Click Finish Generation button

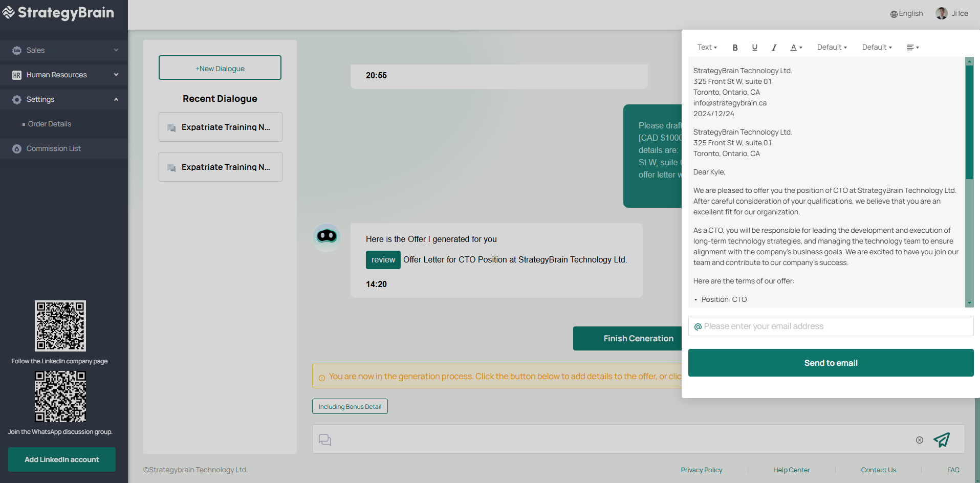click(x=627, y=338)
